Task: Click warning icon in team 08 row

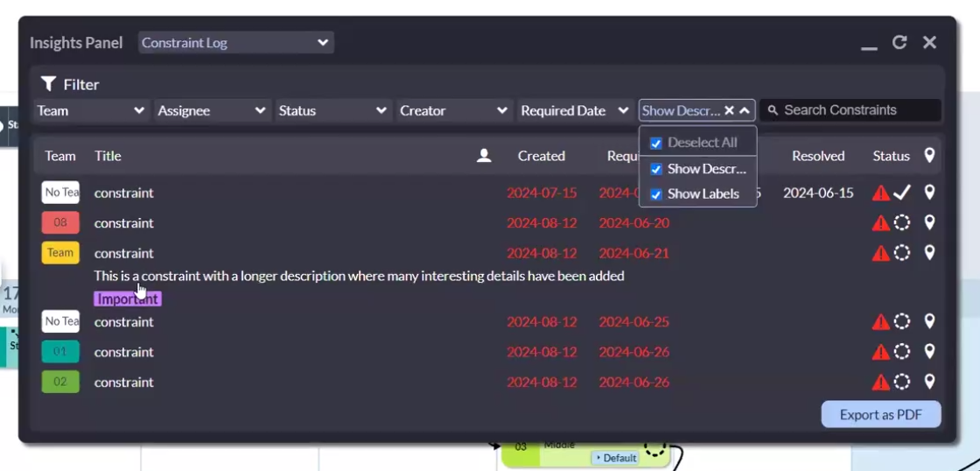Action: (880, 222)
